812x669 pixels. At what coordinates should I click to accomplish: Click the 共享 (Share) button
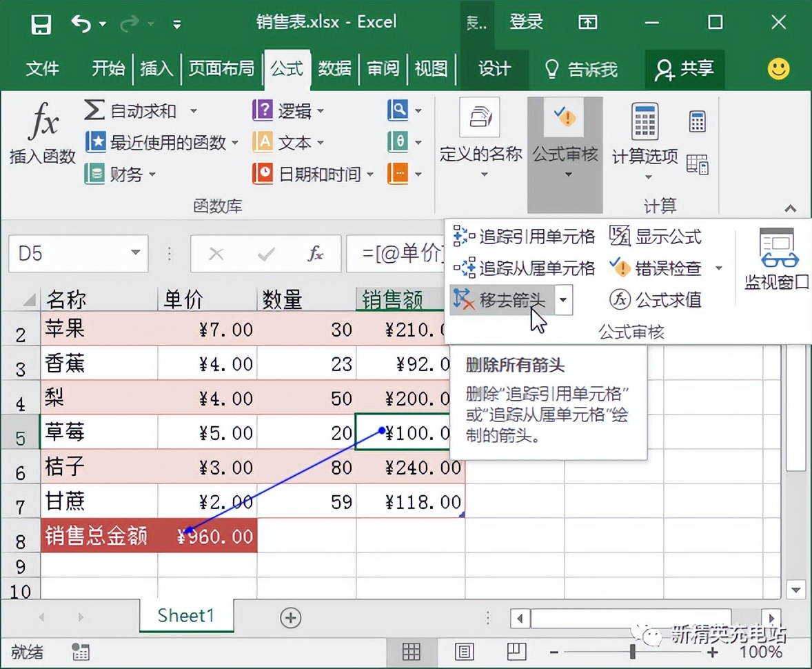[685, 69]
